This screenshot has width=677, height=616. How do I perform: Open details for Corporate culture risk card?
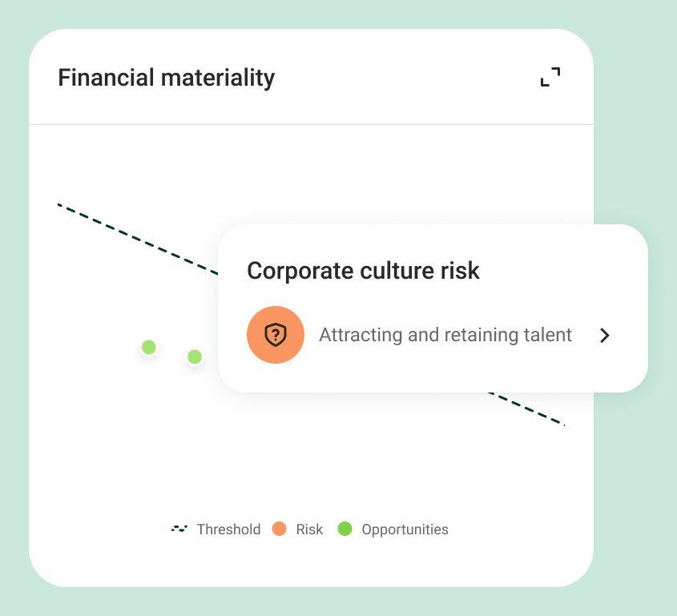point(433,308)
